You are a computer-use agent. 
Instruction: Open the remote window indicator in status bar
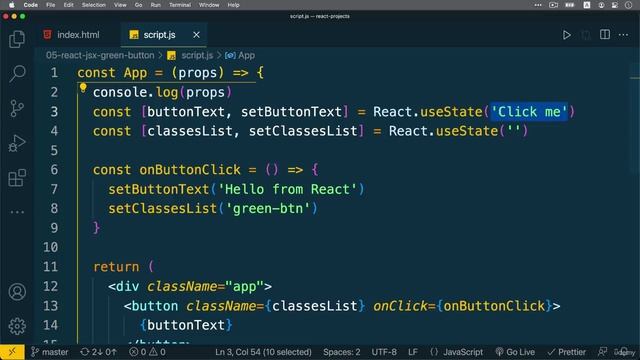coord(12,352)
